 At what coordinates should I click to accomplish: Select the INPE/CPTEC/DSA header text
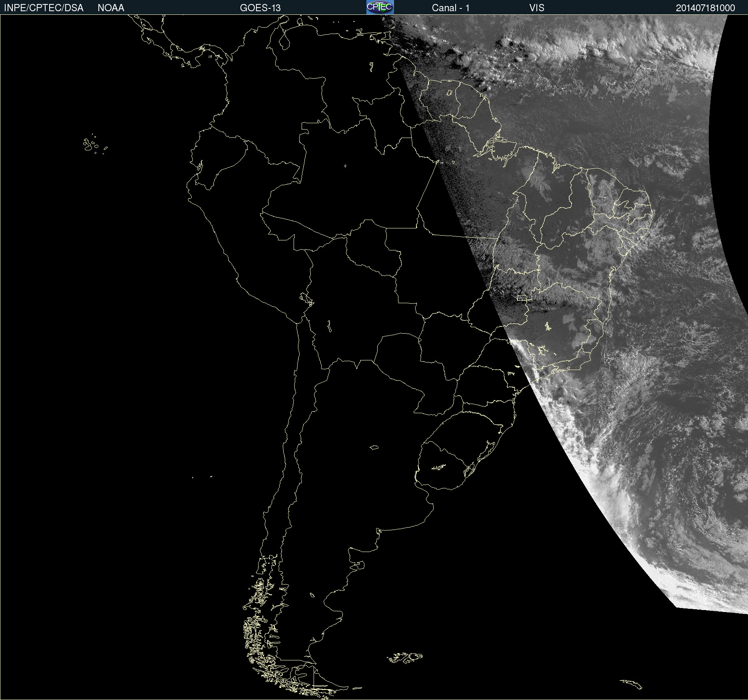(44, 8)
